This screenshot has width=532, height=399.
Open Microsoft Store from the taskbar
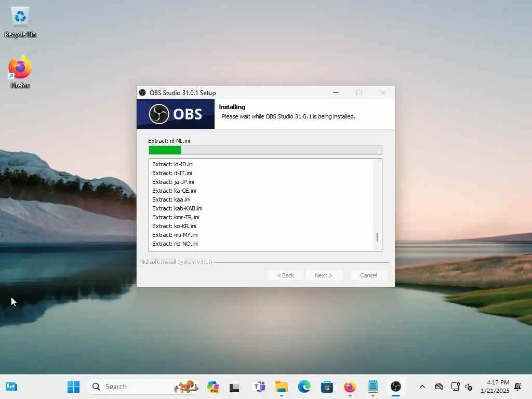pyautogui.click(x=327, y=387)
